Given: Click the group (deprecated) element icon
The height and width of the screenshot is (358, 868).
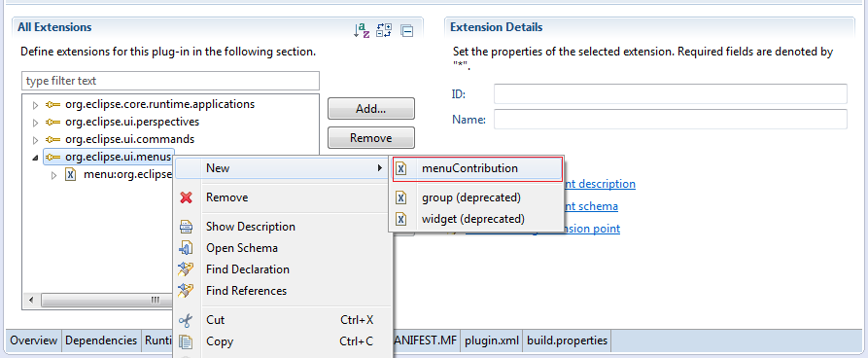Looking at the screenshot, I should click(401, 197).
